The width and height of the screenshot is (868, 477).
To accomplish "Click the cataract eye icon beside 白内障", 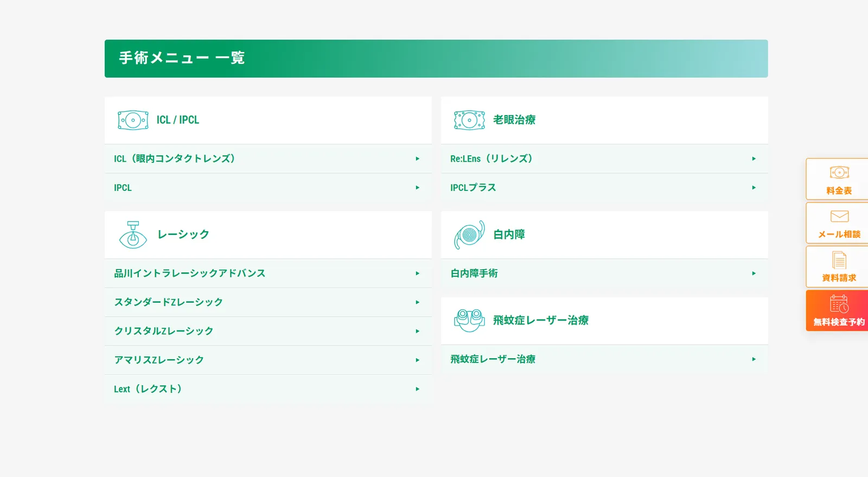I will [469, 235].
